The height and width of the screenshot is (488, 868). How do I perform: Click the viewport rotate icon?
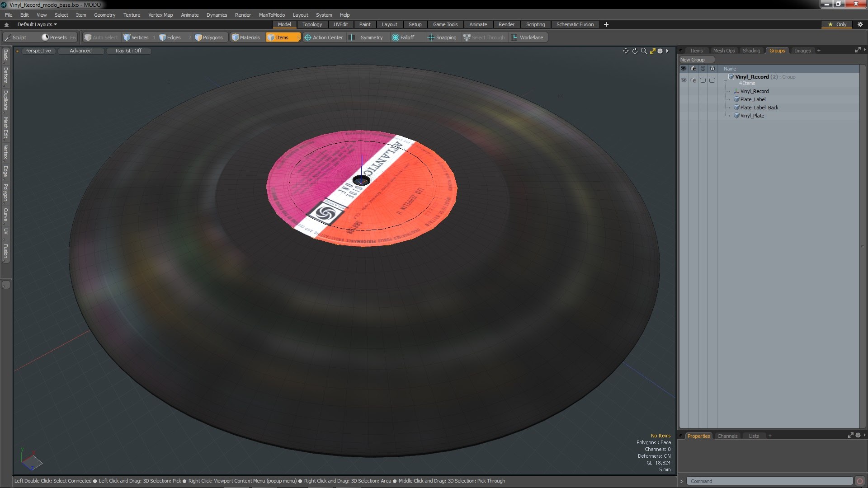(x=635, y=51)
